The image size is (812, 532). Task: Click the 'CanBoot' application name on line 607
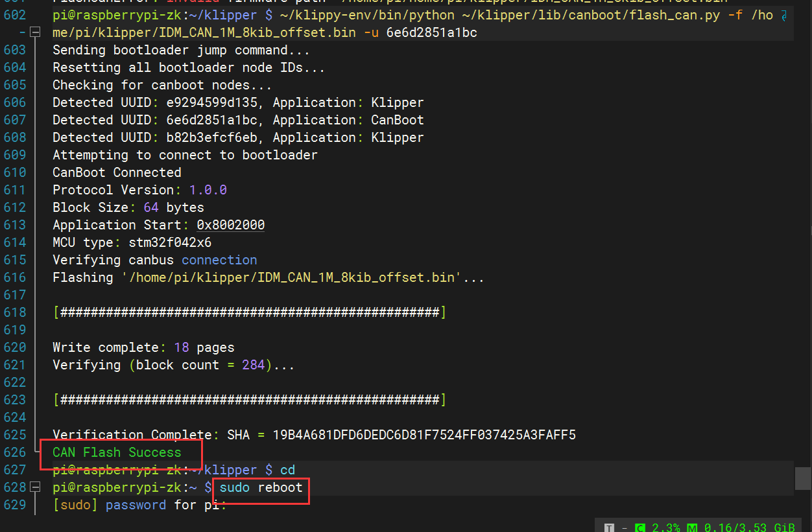point(398,120)
